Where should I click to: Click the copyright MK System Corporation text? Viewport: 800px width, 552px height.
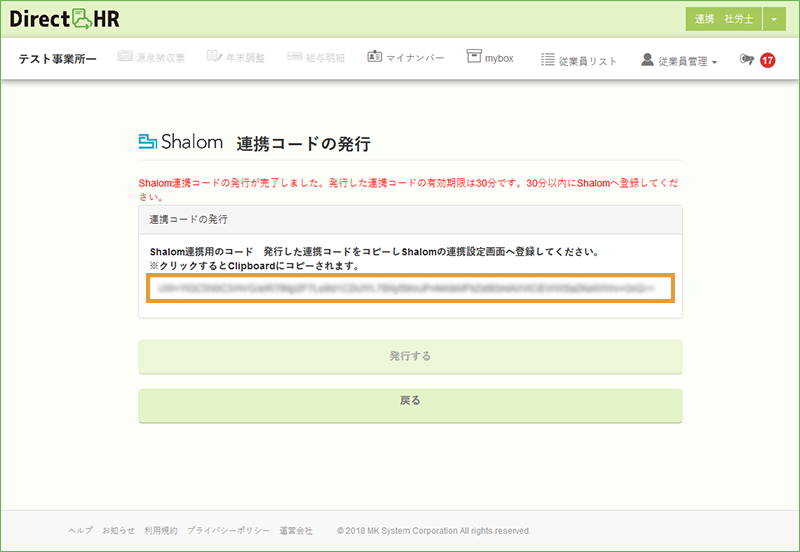click(434, 531)
